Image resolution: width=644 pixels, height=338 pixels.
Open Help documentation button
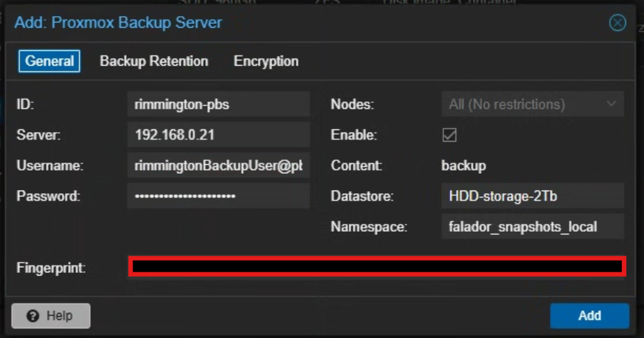point(51,316)
